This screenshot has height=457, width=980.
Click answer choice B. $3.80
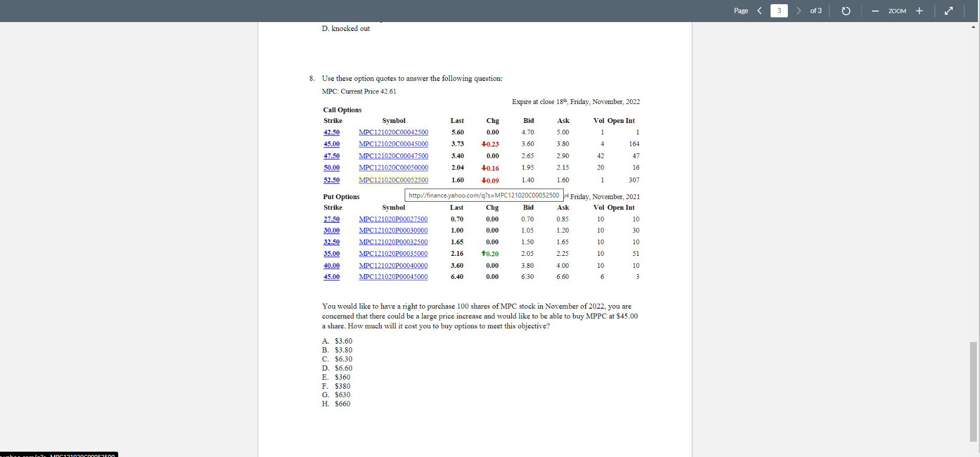point(337,350)
